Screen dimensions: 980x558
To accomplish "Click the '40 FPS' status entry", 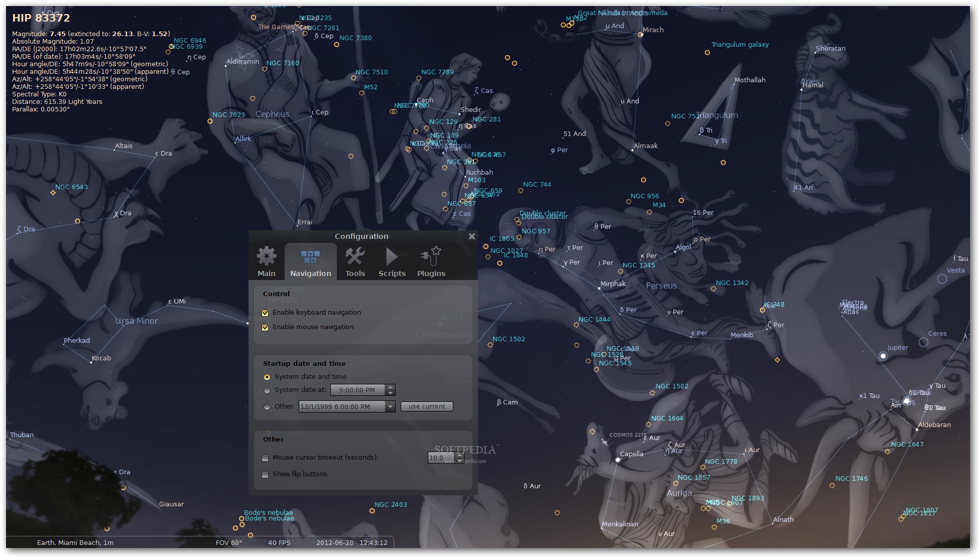I will (x=279, y=542).
